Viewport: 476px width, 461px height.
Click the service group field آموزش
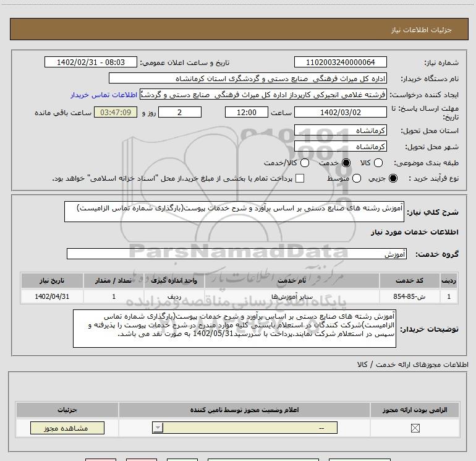pos(237,254)
